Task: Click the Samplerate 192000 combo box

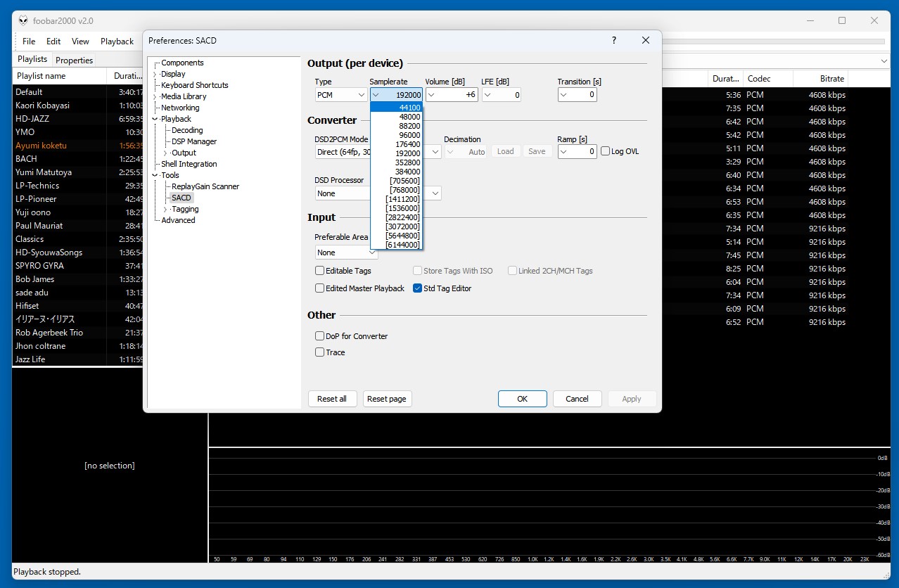Action: [x=396, y=94]
